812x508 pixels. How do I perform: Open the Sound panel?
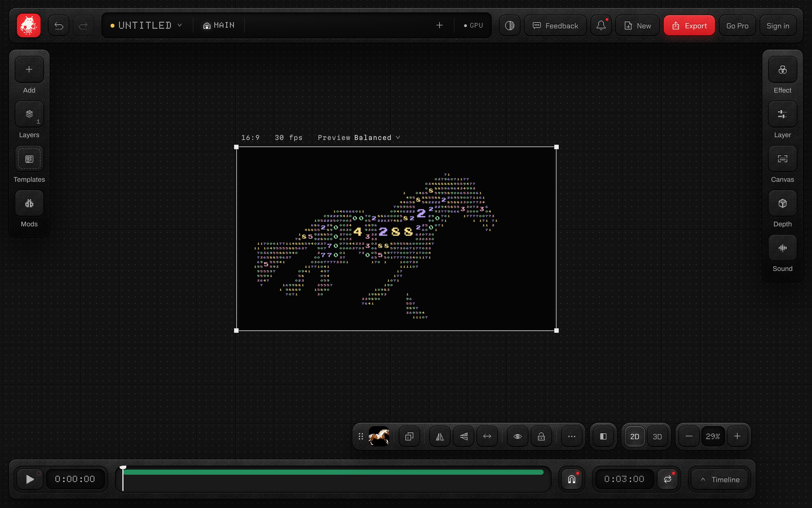click(x=782, y=248)
